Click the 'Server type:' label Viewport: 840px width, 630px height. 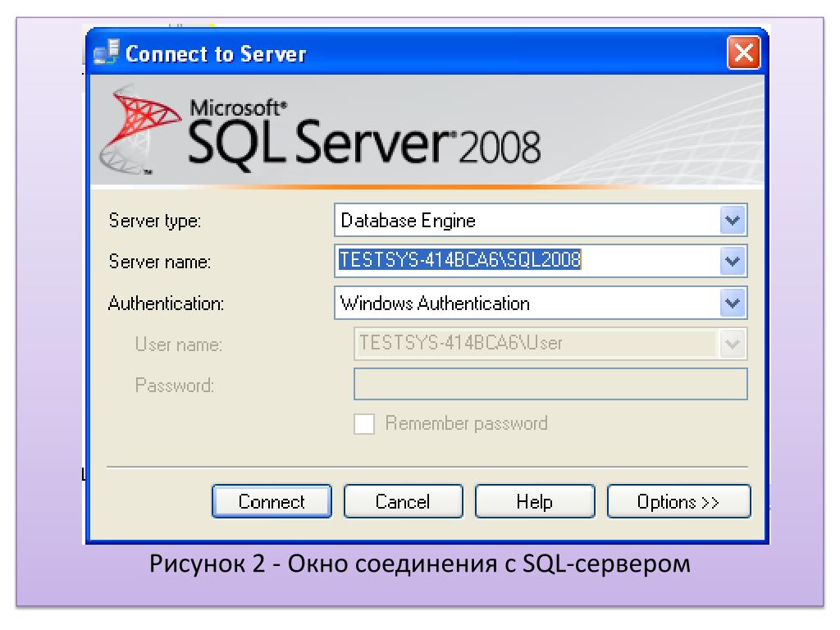tap(155, 221)
